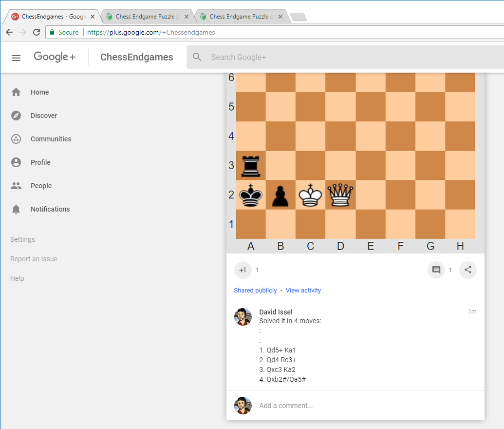Close the ChessEndgames browser tab

point(93,17)
